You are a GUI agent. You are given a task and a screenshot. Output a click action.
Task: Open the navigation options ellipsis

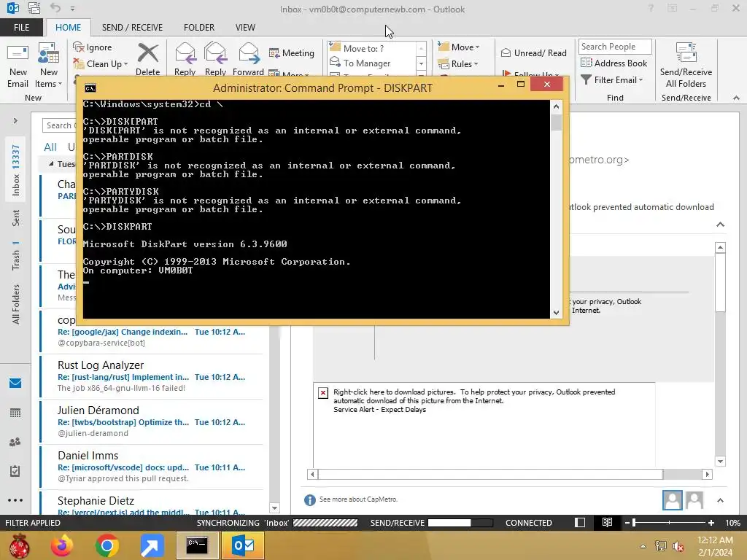pyautogui.click(x=15, y=500)
